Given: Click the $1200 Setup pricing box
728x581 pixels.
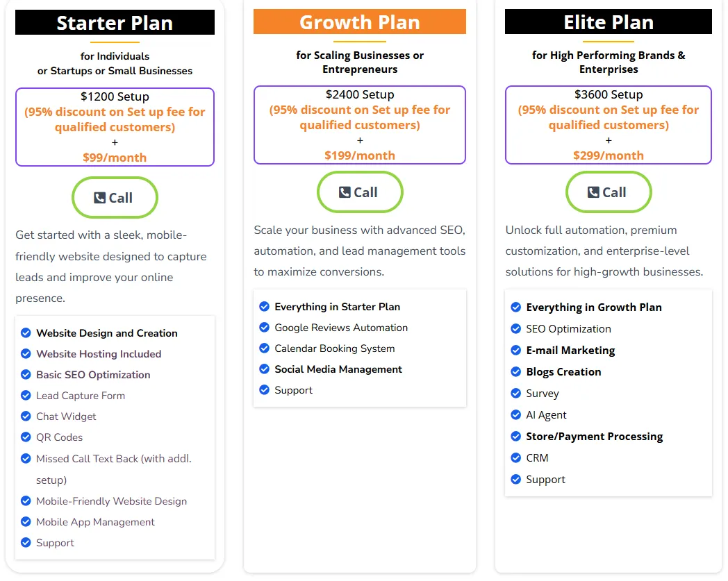Looking at the screenshot, I should coord(115,127).
